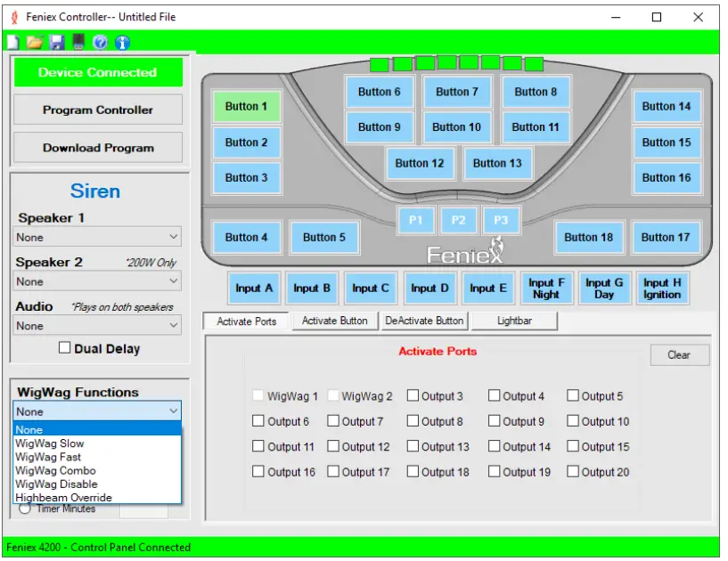Image resolution: width=728 pixels, height=561 pixels.
Task: Select Input D
Action: point(429,289)
